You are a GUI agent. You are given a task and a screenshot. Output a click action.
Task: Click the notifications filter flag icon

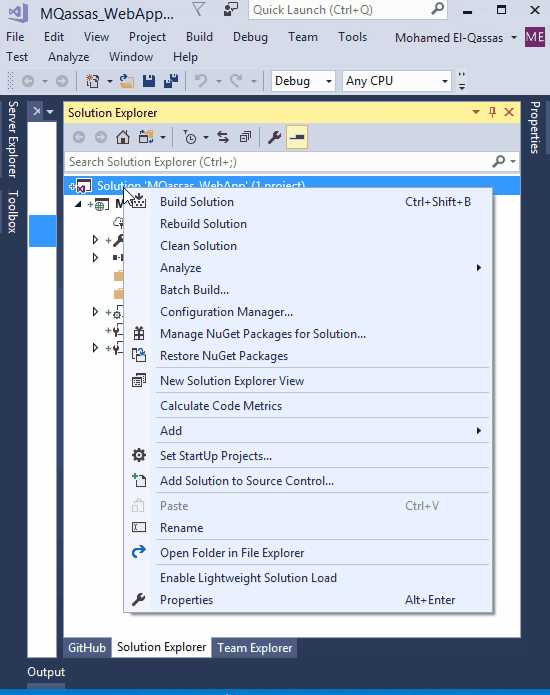point(199,9)
